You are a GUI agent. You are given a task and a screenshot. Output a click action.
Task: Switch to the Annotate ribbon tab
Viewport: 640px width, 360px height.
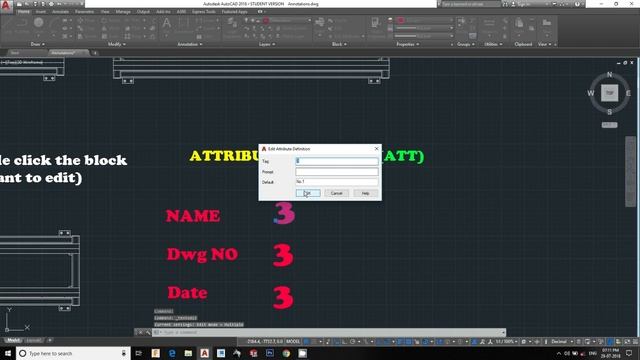click(x=60, y=11)
